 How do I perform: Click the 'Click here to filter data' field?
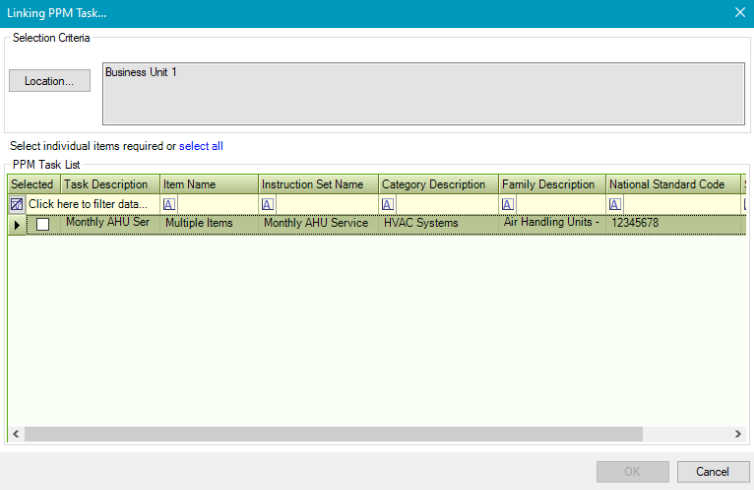coord(88,204)
